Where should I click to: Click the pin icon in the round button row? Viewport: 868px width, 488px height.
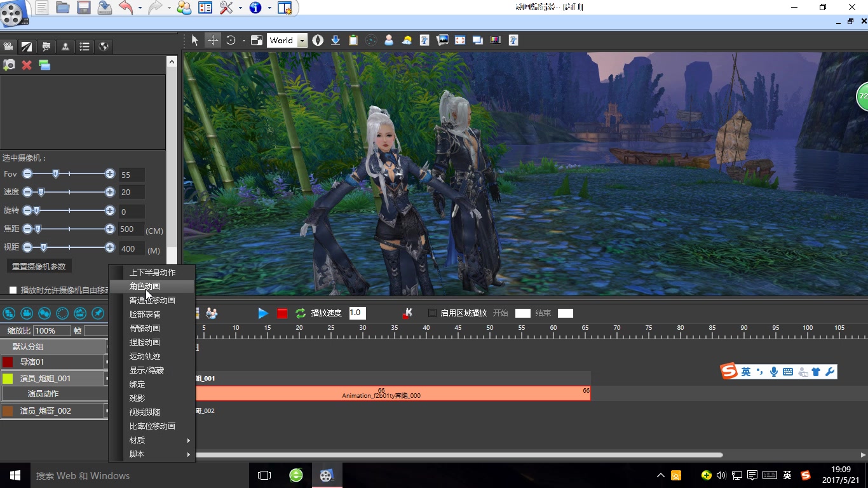click(98, 313)
